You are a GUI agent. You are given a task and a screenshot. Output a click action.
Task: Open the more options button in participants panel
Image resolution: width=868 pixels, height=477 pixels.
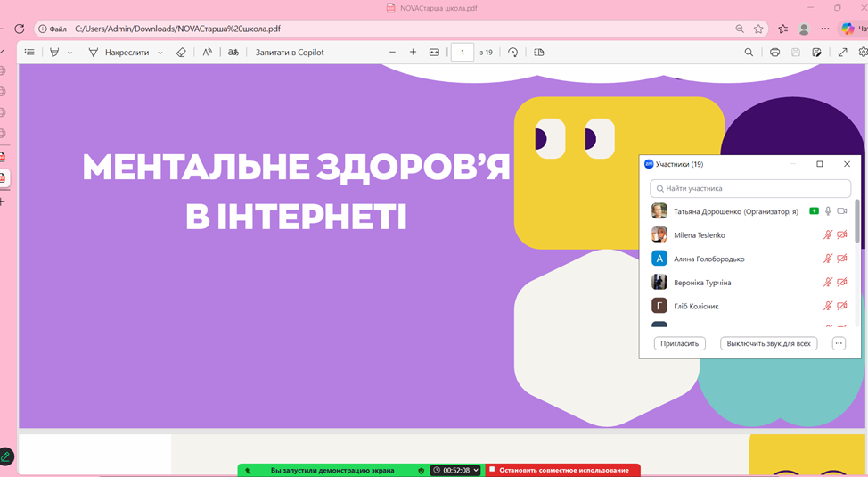coord(839,343)
